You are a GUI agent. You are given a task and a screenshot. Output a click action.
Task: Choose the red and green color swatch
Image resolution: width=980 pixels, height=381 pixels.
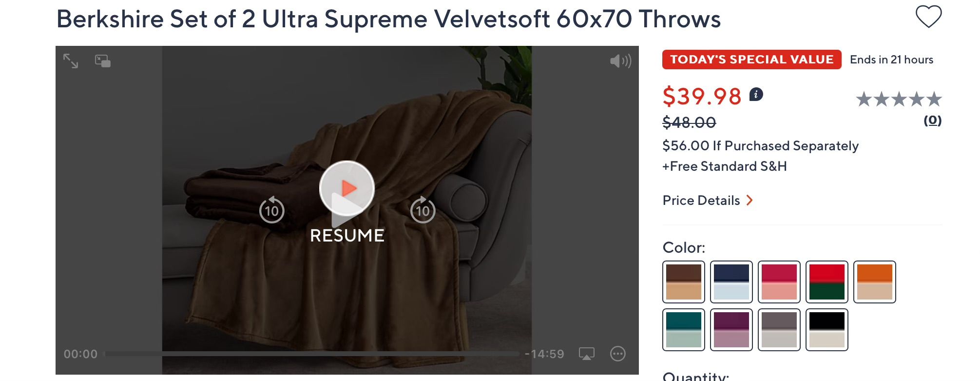point(827,282)
